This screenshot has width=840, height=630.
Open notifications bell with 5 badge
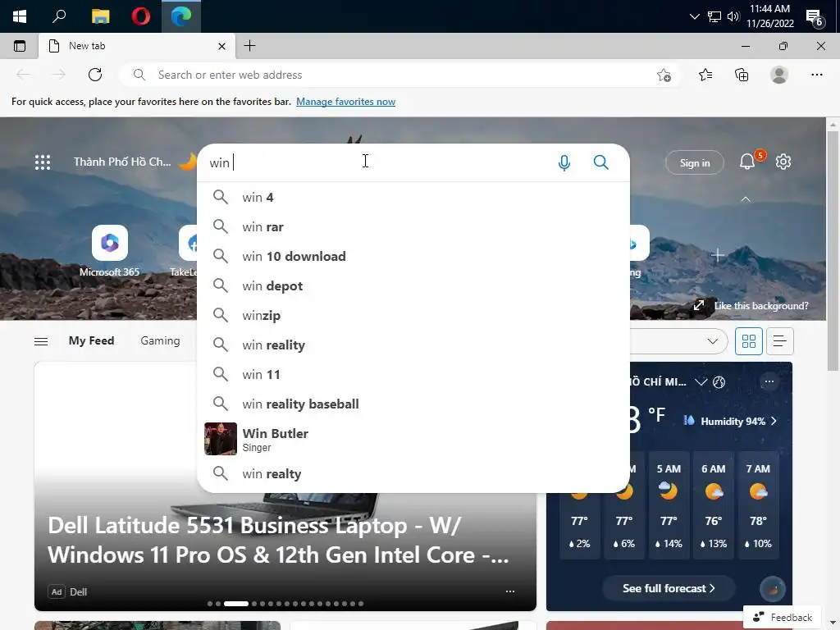[x=747, y=162]
